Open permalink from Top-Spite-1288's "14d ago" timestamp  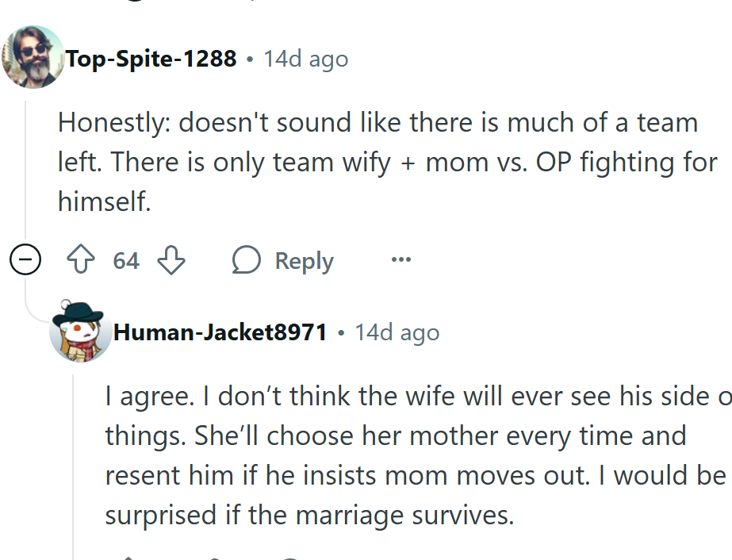[306, 59]
